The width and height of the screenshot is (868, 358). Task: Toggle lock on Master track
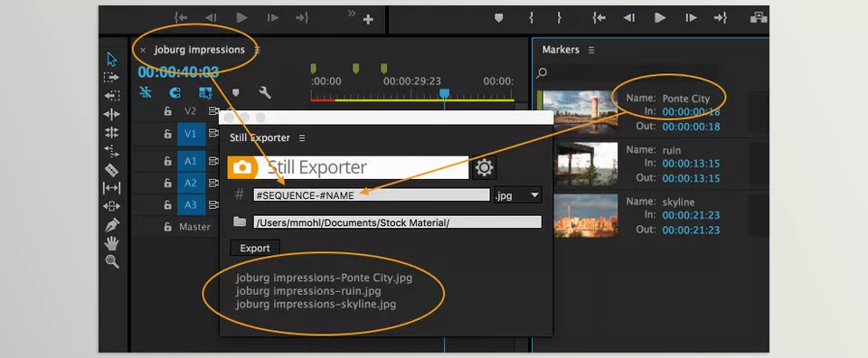point(168,227)
